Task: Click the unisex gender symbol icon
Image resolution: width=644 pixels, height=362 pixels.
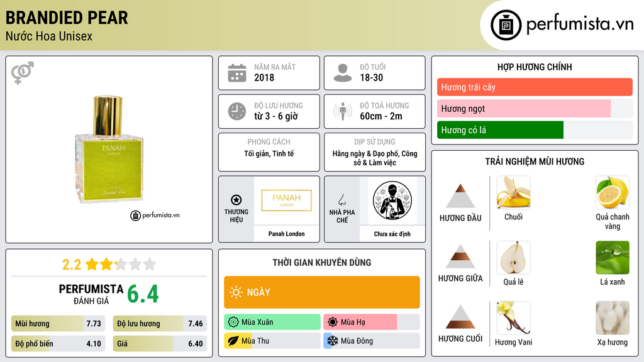Action: pyautogui.click(x=23, y=73)
